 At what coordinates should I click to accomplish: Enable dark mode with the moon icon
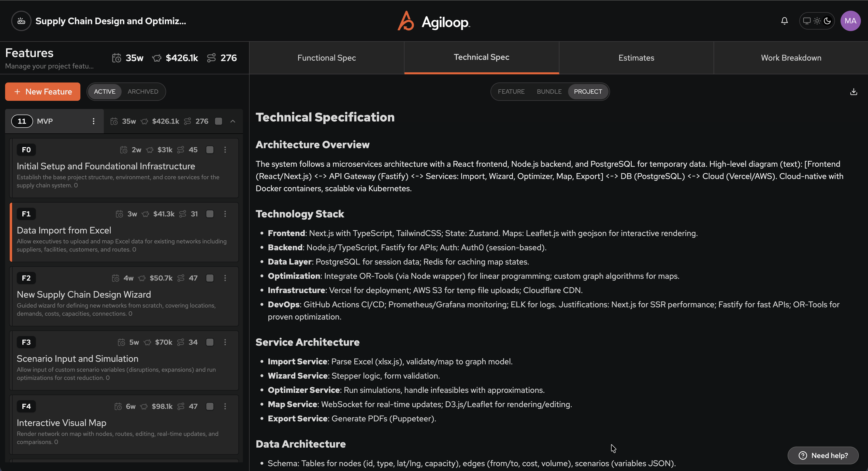(x=827, y=21)
